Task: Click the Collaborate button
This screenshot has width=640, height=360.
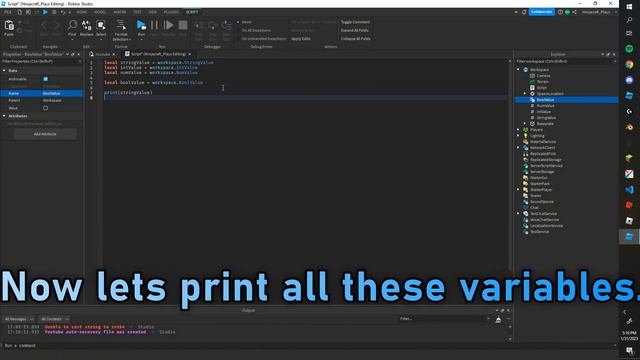Action: tap(541, 12)
